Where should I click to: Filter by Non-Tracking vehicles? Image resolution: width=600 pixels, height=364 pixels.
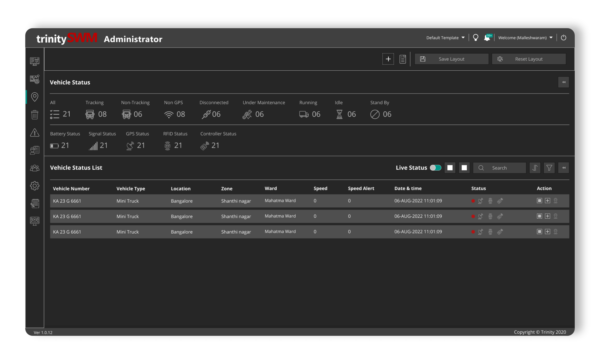[x=136, y=110]
